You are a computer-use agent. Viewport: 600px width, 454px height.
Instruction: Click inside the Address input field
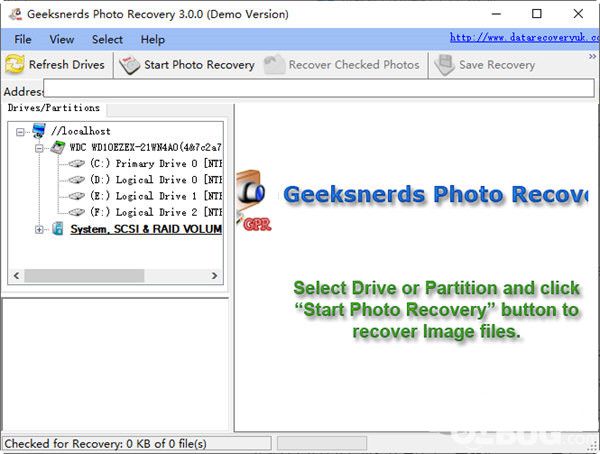[x=319, y=88]
